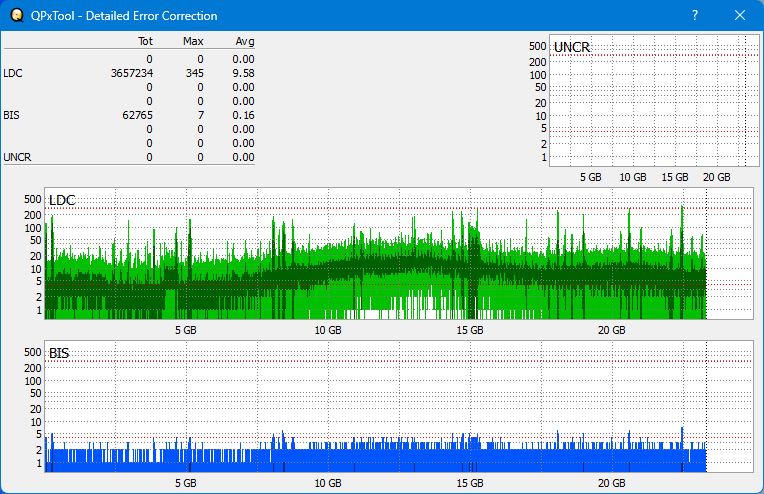Click the 20 GB axis label under UNCR graph
The image size is (764, 494).
[716, 177]
